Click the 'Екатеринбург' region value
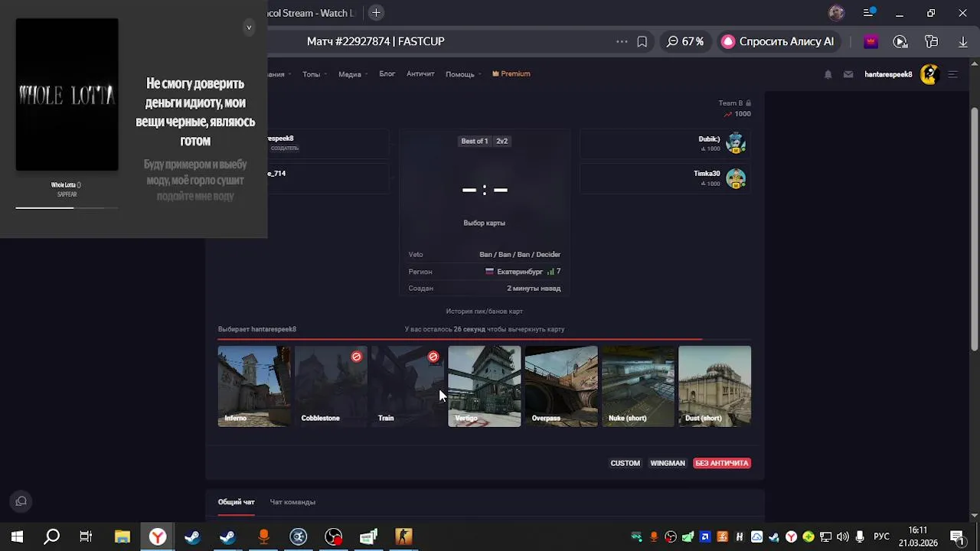 click(520, 272)
